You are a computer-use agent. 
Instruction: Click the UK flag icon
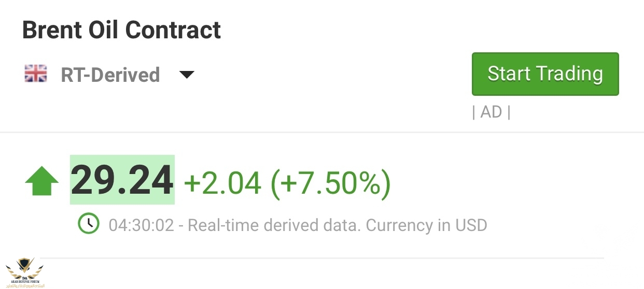tap(36, 75)
